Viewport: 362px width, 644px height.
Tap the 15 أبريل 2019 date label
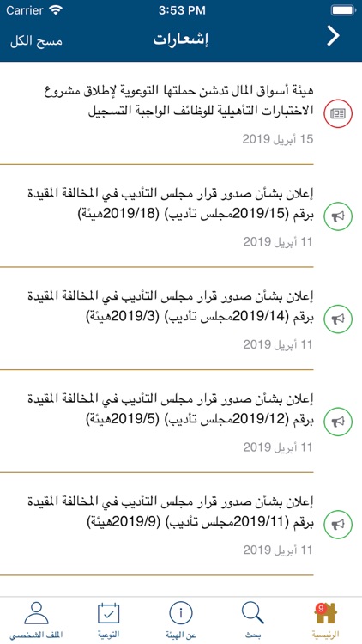point(277,139)
